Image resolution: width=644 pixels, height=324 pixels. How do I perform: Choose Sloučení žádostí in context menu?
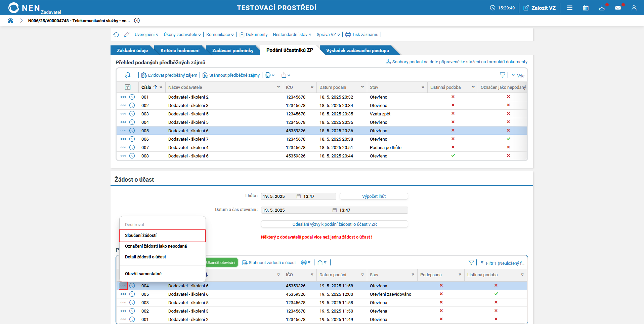point(163,236)
